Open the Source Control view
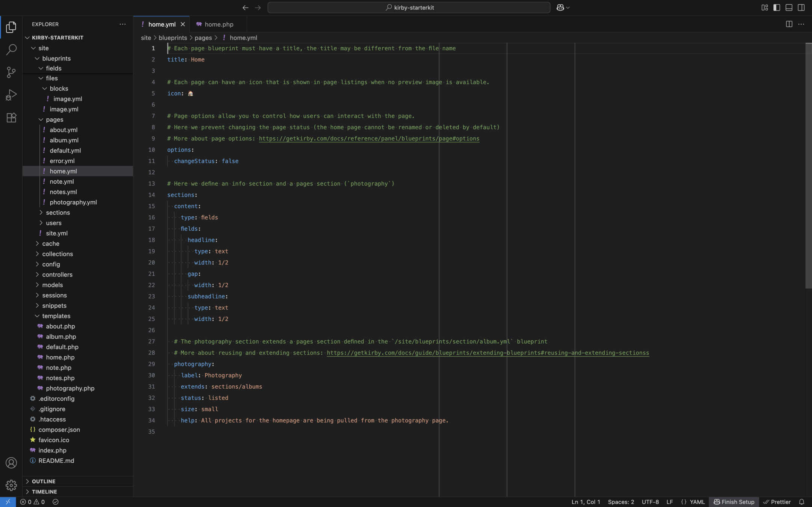 pyautogui.click(x=11, y=72)
